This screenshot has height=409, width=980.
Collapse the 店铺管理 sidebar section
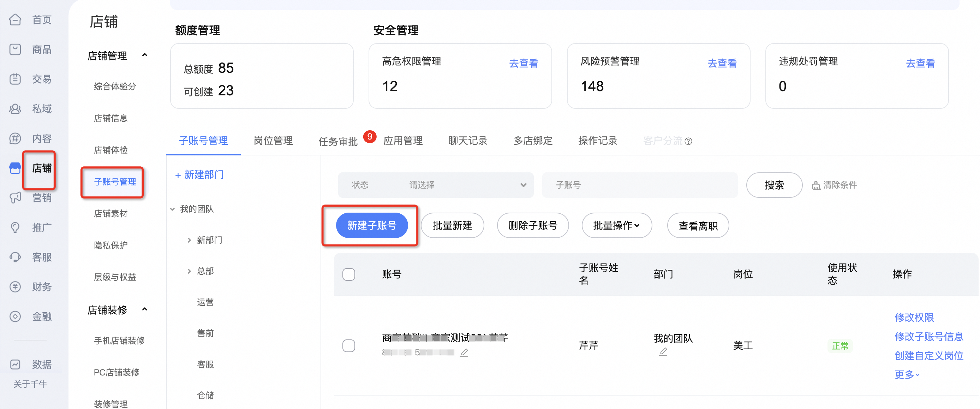(145, 55)
